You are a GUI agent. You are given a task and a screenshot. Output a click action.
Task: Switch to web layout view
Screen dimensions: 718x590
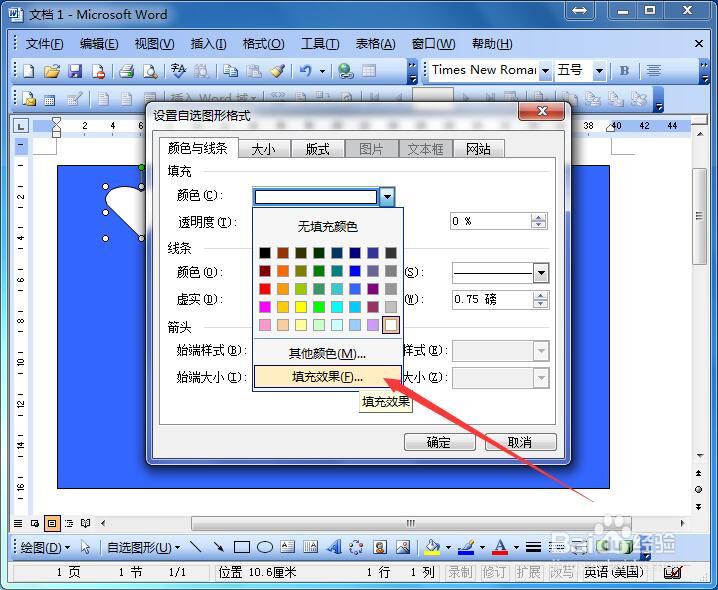tap(35, 523)
